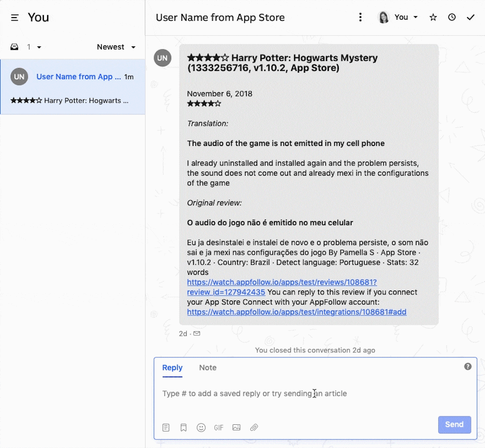This screenshot has height=448, width=485.
Task: Open the help question mark icon
Action: [x=468, y=366]
